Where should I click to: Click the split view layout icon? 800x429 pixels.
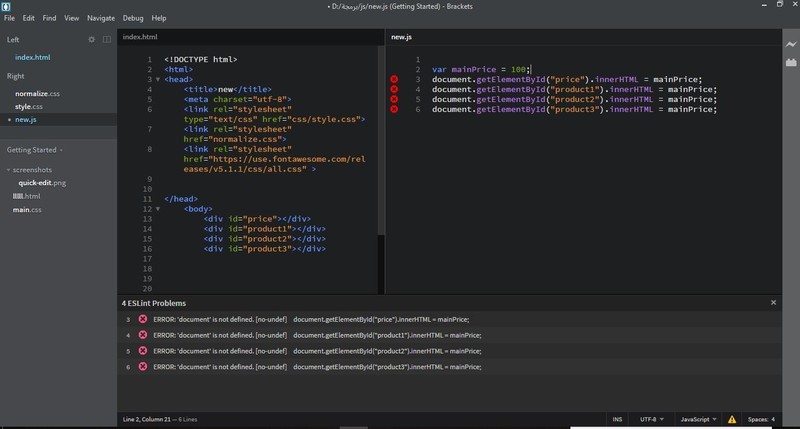[107, 39]
